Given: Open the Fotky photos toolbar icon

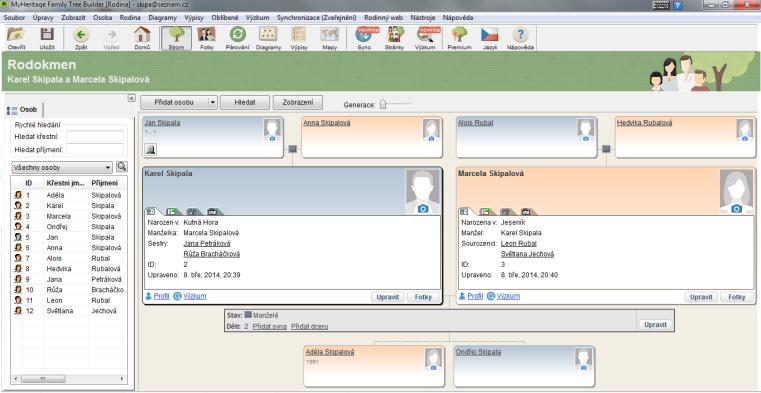Looking at the screenshot, I should (x=206, y=38).
